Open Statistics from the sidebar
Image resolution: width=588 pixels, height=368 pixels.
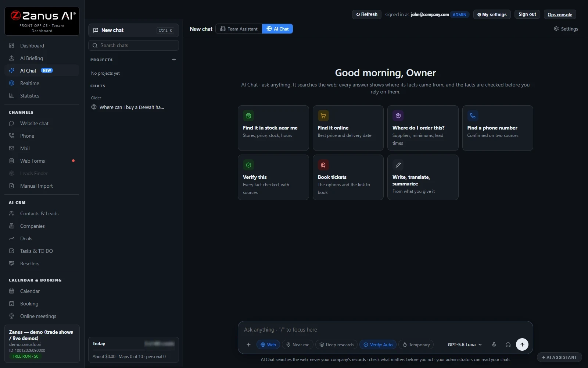[42, 96]
